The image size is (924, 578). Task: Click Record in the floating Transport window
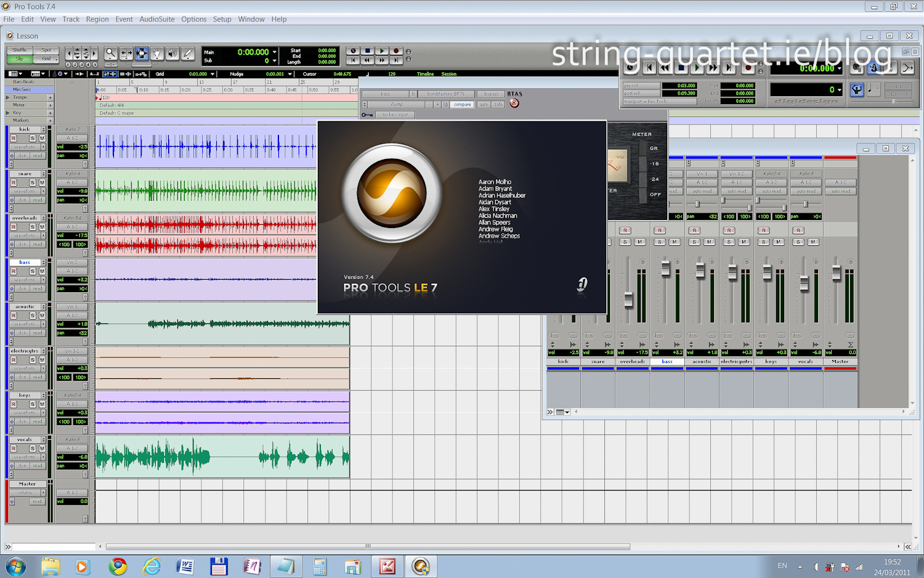tap(748, 68)
